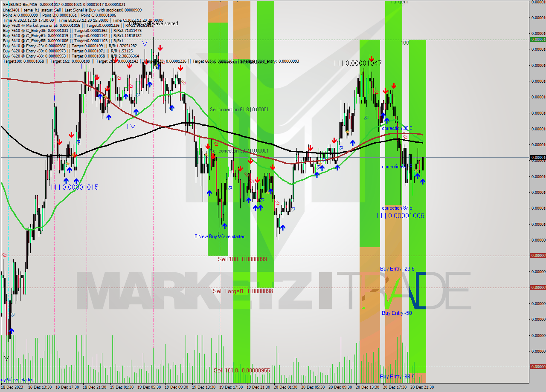Select the red price tag beside Sell Target1 line
546x392 pixels.
[537, 288]
